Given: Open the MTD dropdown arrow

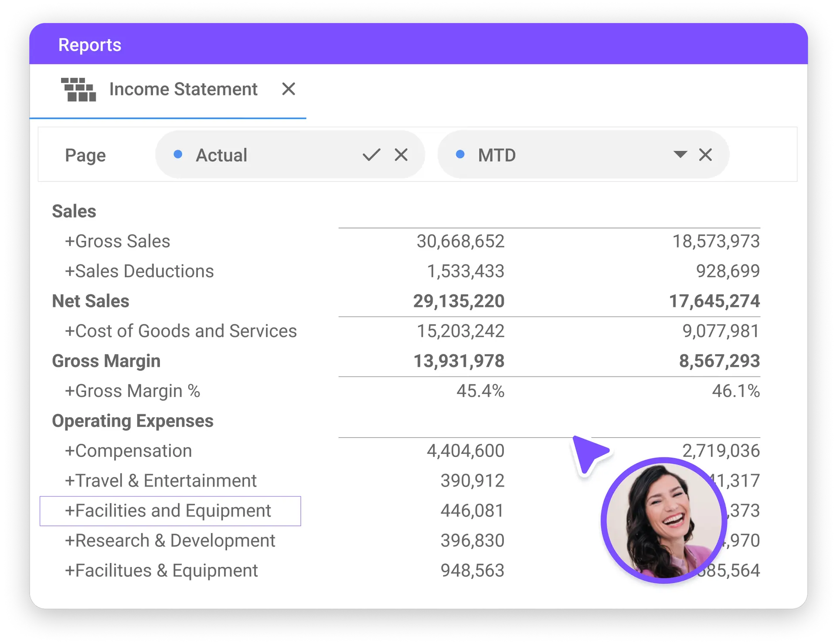Looking at the screenshot, I should (680, 154).
